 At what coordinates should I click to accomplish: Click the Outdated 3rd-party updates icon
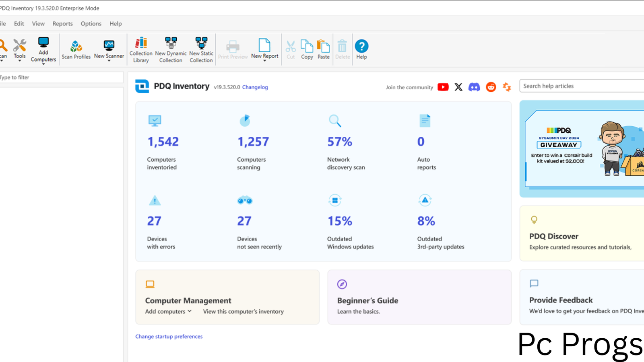point(425,200)
